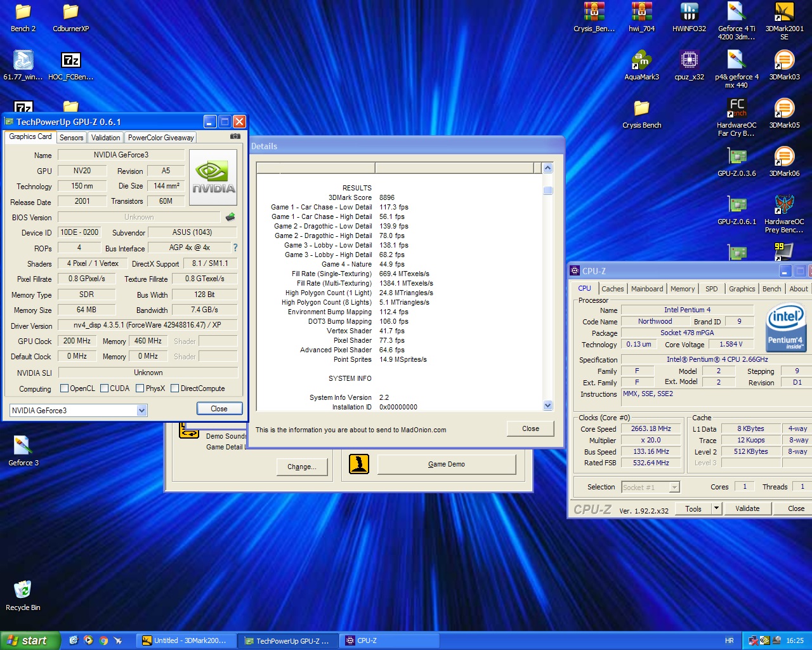This screenshot has height=650, width=812.
Task: Expand the Socket #1 selection dropdown
Action: tap(674, 487)
